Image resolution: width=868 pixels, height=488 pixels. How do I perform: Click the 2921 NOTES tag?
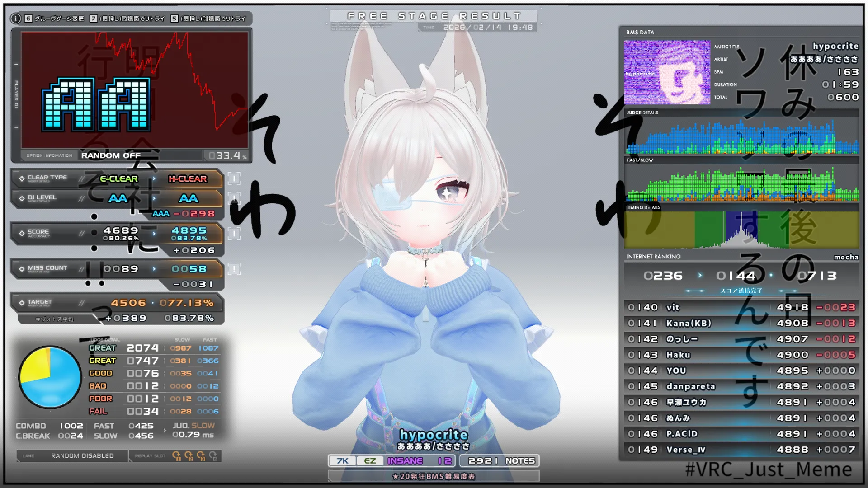click(500, 461)
